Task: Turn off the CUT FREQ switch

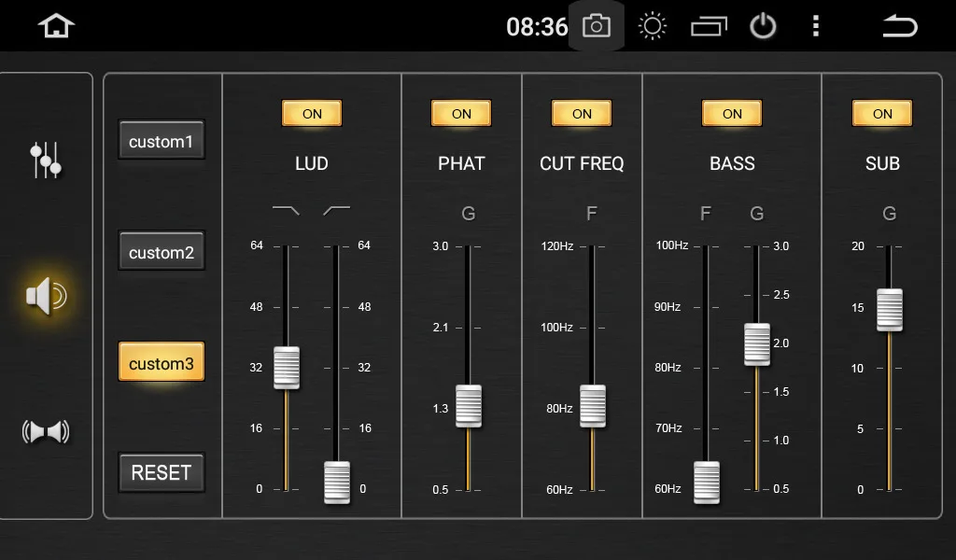Action: [x=582, y=113]
